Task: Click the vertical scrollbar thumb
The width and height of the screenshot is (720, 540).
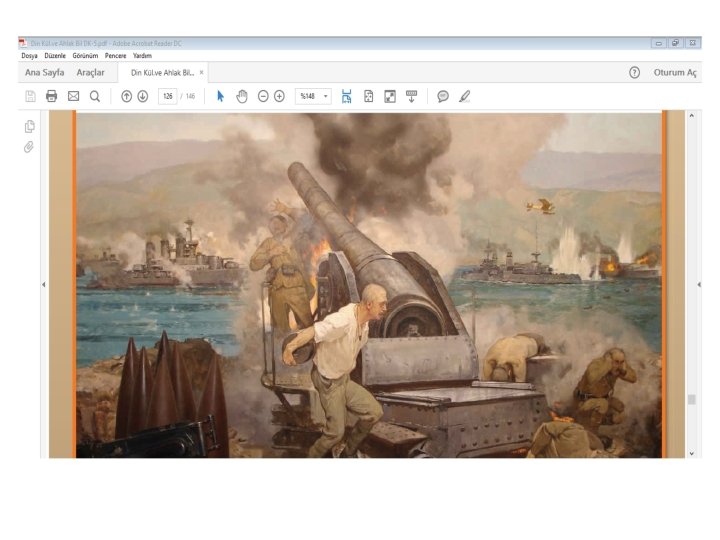Action: [x=692, y=399]
